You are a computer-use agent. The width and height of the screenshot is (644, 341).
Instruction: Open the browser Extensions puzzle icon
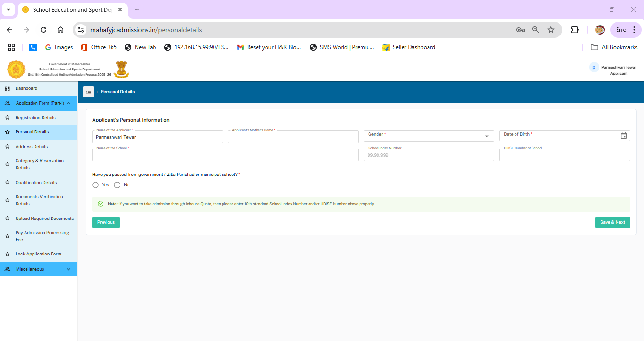tap(575, 30)
